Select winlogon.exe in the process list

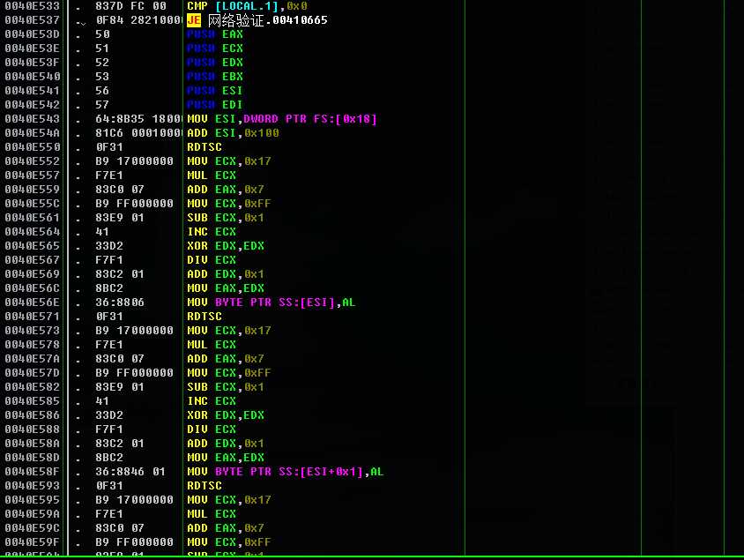coord(640,344)
